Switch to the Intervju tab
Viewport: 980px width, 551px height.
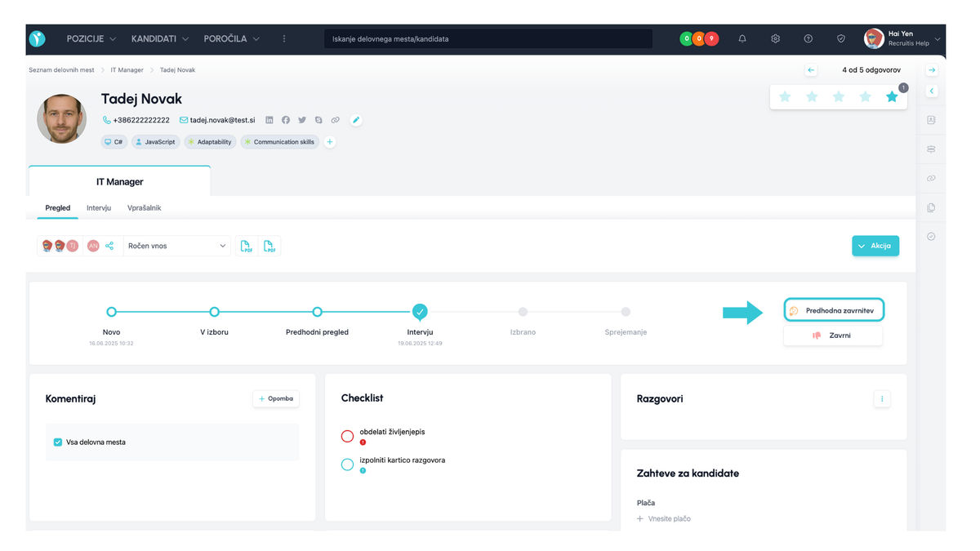click(x=99, y=208)
